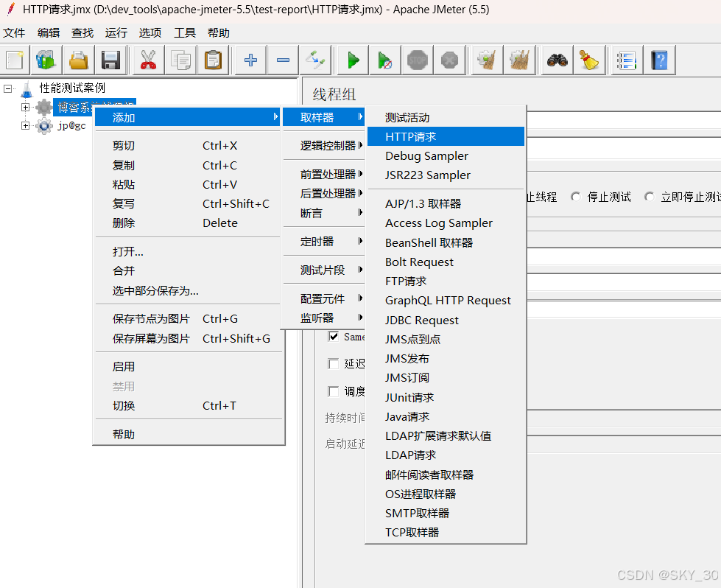
Task: Click the Clear All results icon
Action: [x=520, y=60]
